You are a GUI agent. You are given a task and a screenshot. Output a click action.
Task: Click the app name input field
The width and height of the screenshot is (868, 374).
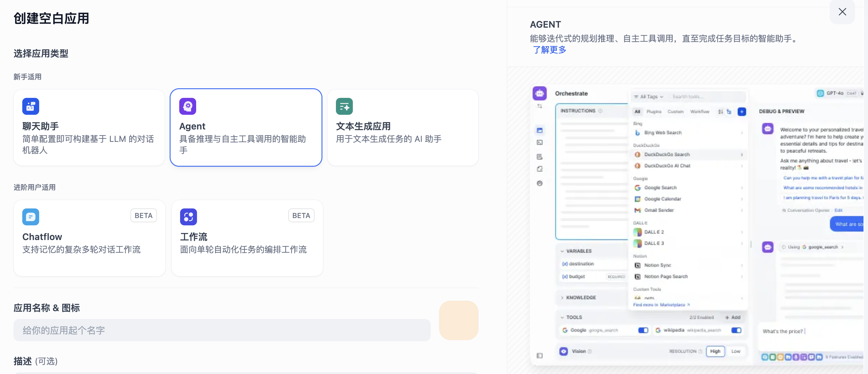click(x=222, y=330)
